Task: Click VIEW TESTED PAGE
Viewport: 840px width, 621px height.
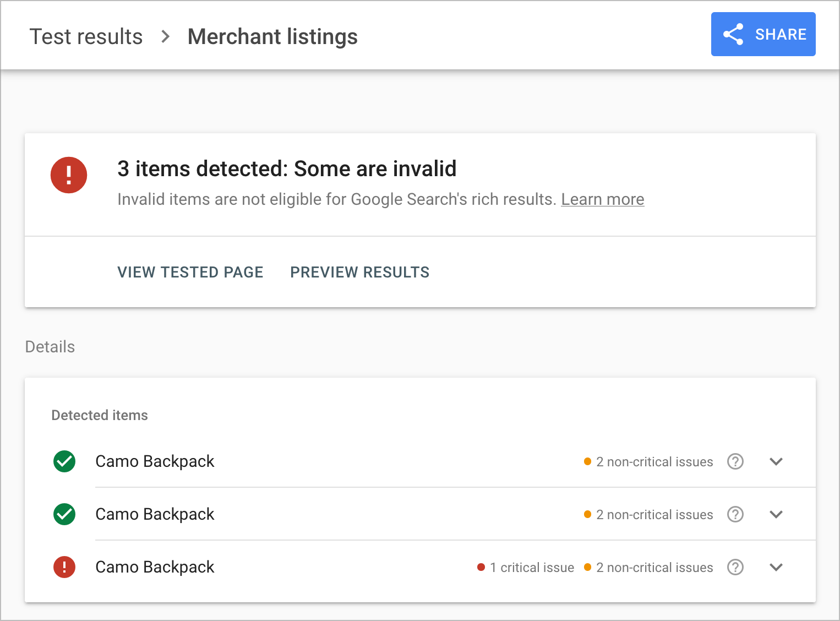Action: pos(190,272)
